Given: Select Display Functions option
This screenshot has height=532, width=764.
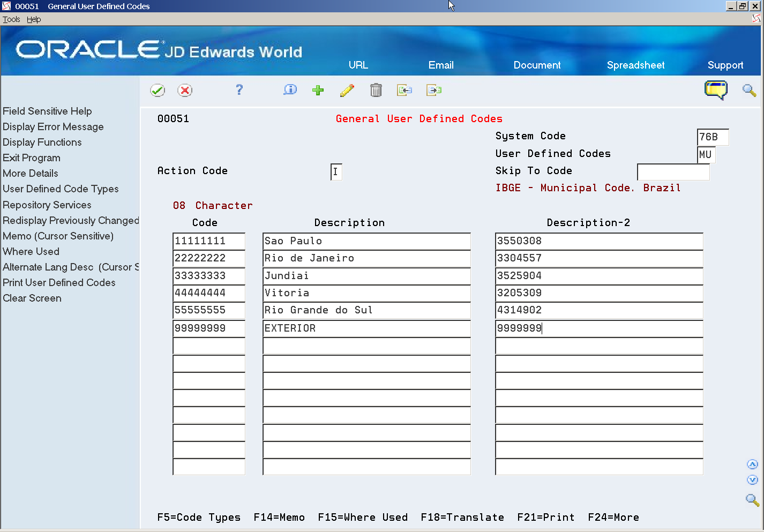Looking at the screenshot, I should click(42, 142).
